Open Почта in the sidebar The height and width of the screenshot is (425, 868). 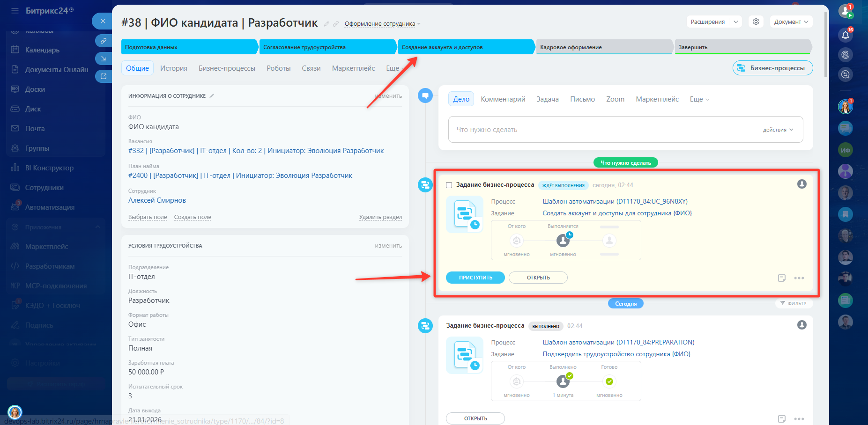click(35, 129)
